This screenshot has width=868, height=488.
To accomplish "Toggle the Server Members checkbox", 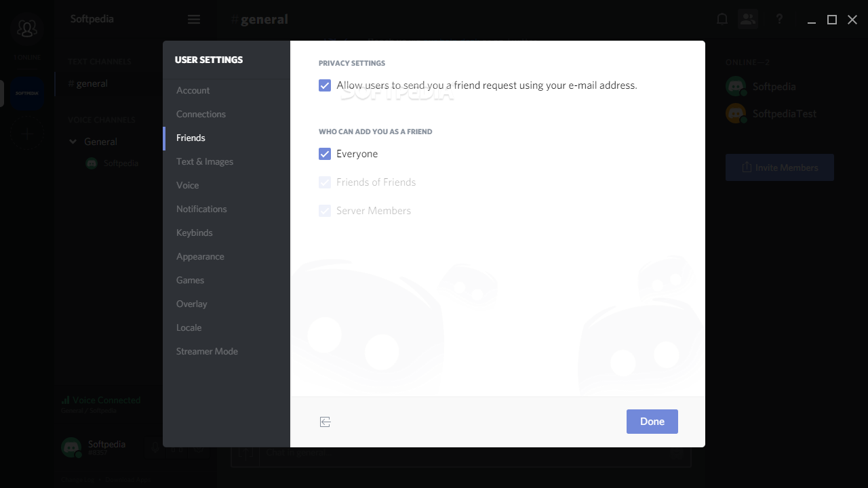I will click(325, 211).
